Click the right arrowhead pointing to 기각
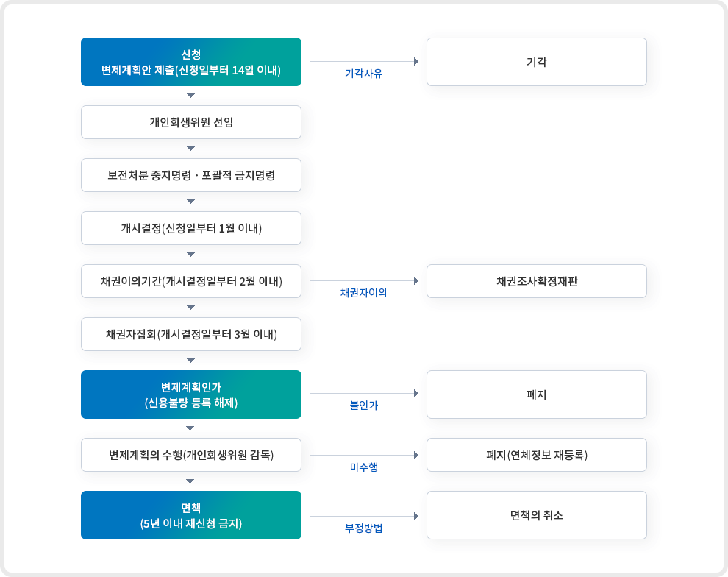This screenshot has height=577, width=728. point(416,61)
